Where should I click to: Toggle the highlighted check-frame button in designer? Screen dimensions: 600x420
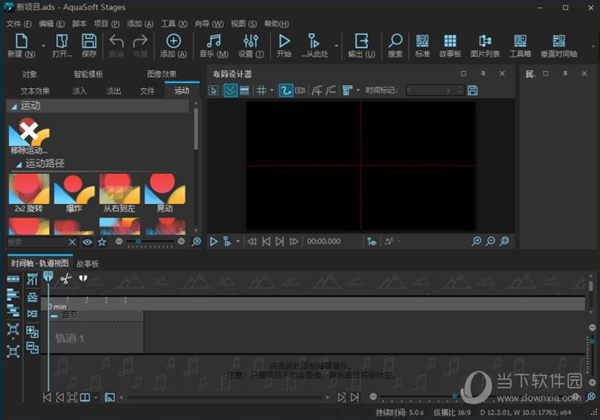[230, 90]
